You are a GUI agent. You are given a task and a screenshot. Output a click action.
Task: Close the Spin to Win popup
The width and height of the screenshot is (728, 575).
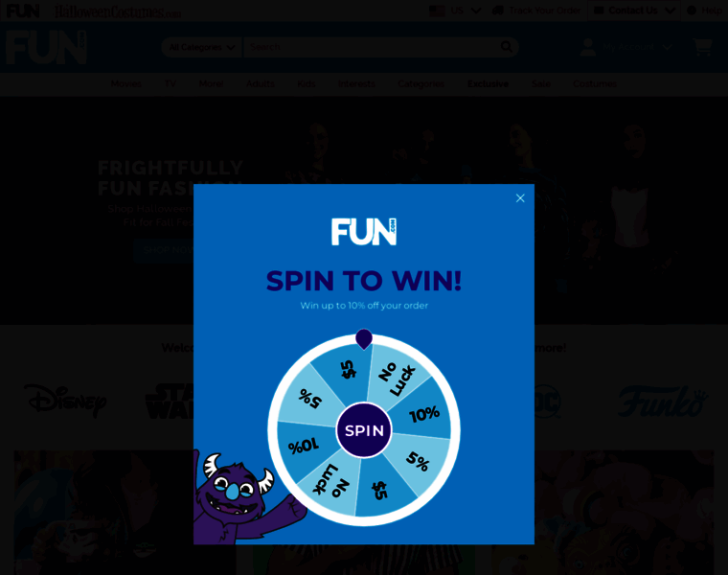[520, 198]
